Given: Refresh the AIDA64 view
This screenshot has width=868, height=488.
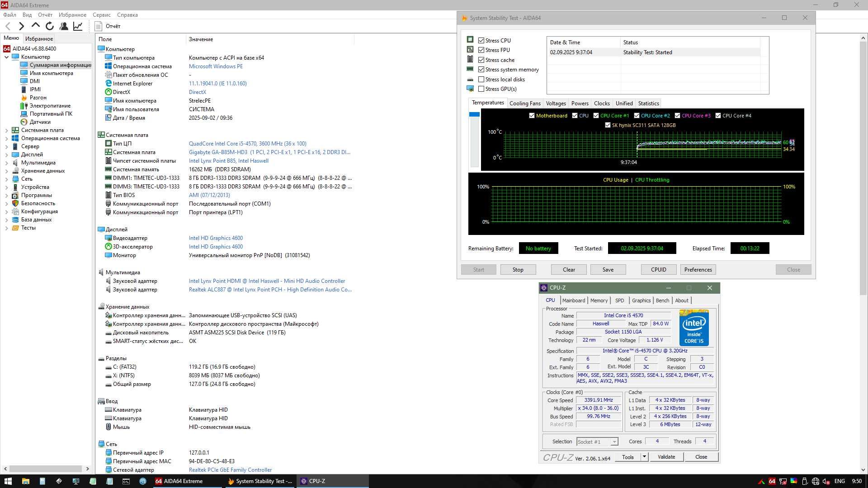Looking at the screenshot, I should 50,26.
